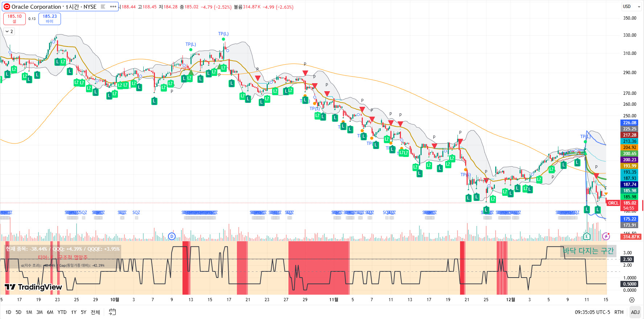Click the ORCL price line label

613,203
